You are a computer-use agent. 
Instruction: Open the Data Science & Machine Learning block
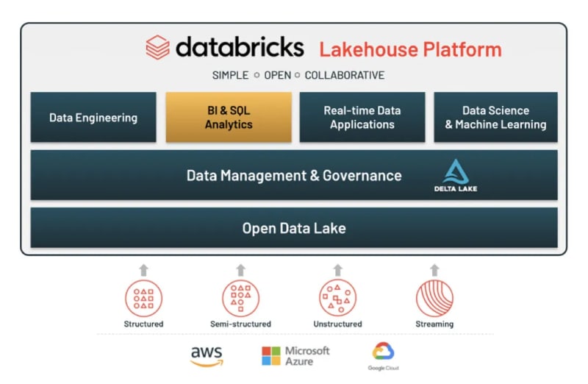click(495, 117)
